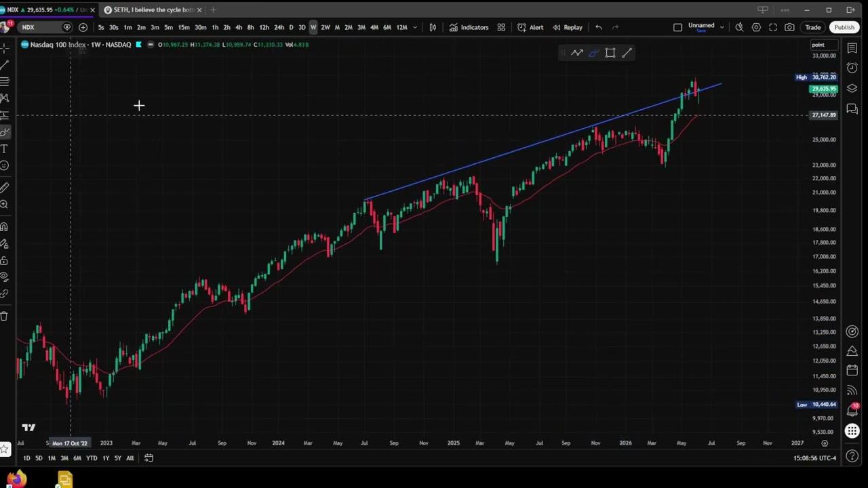Open quick search icon in top toolbar

(739, 27)
